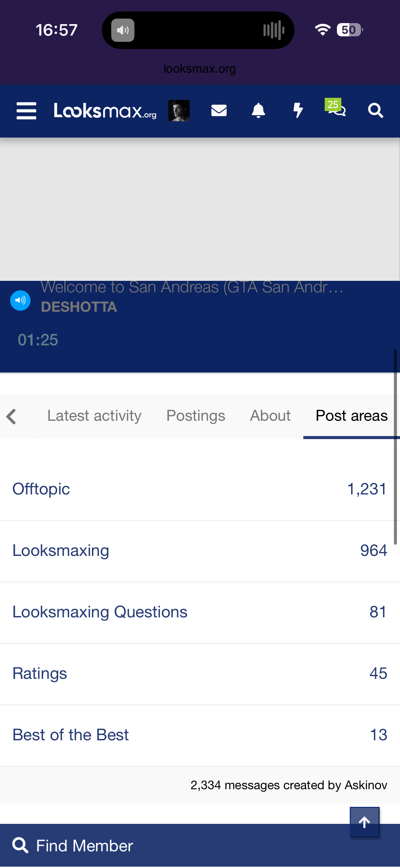Click the page vertical scrollbar

[395, 447]
